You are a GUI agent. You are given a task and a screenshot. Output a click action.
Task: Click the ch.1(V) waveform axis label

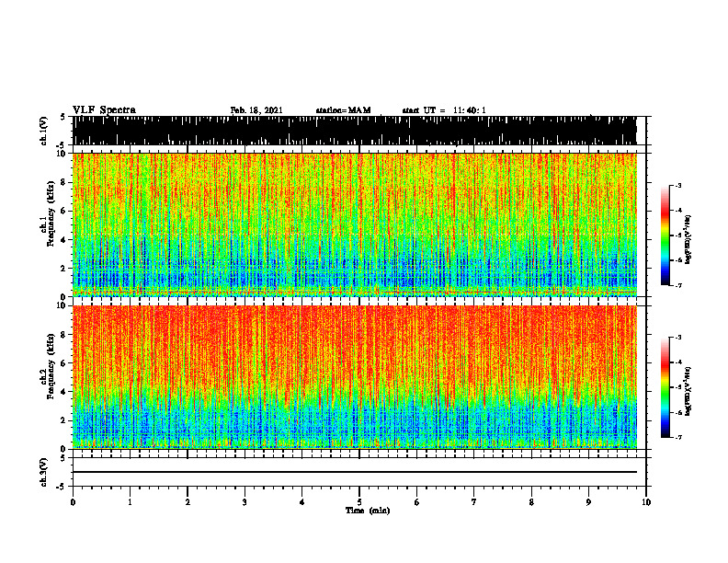pyautogui.click(x=44, y=131)
